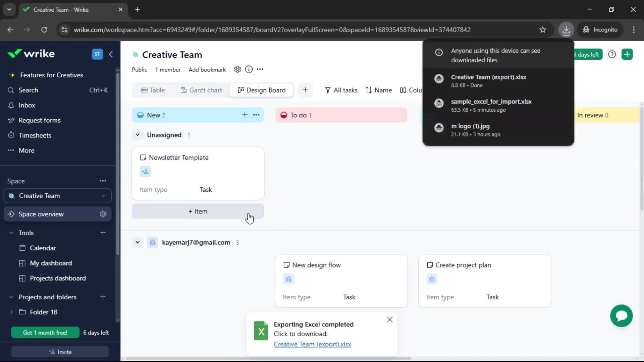Click assignee avatar on Create project plan card
The image size is (644, 362).
[x=432, y=279]
